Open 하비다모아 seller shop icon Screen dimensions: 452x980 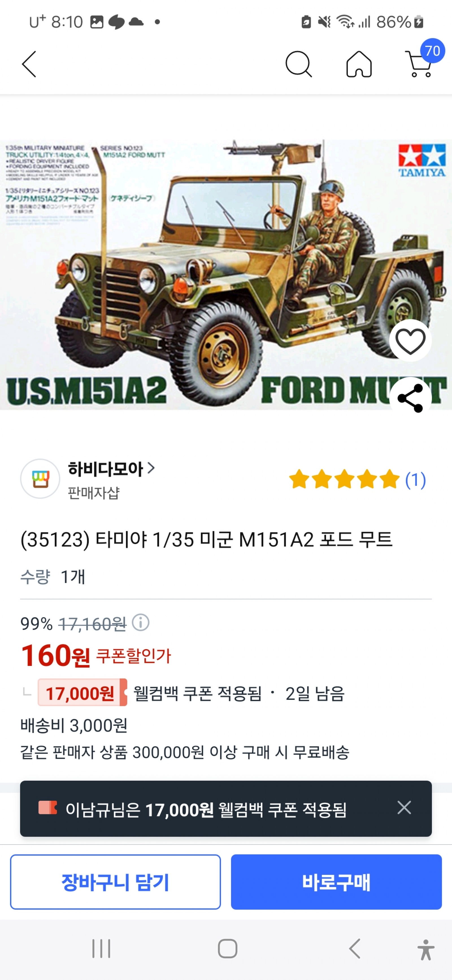40,479
